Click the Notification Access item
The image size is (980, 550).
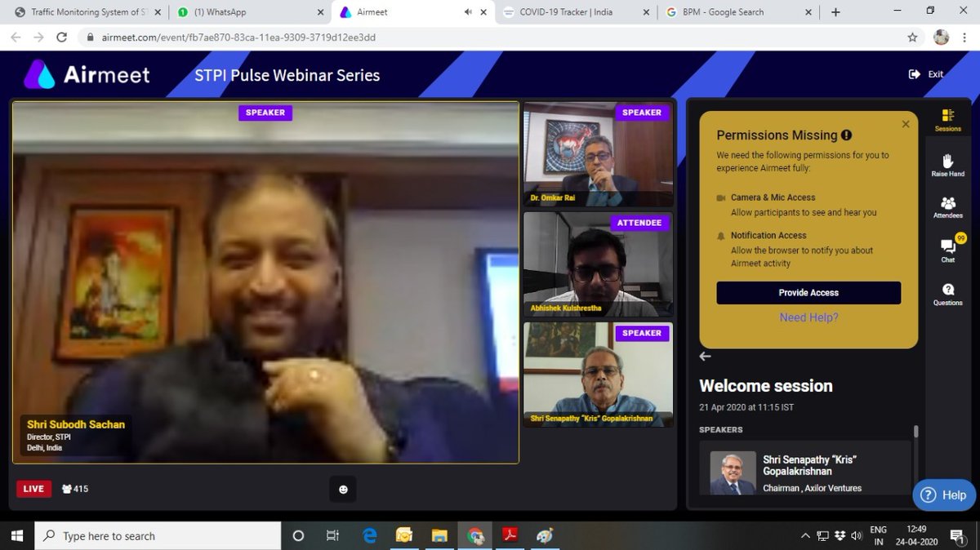pyautogui.click(x=768, y=235)
